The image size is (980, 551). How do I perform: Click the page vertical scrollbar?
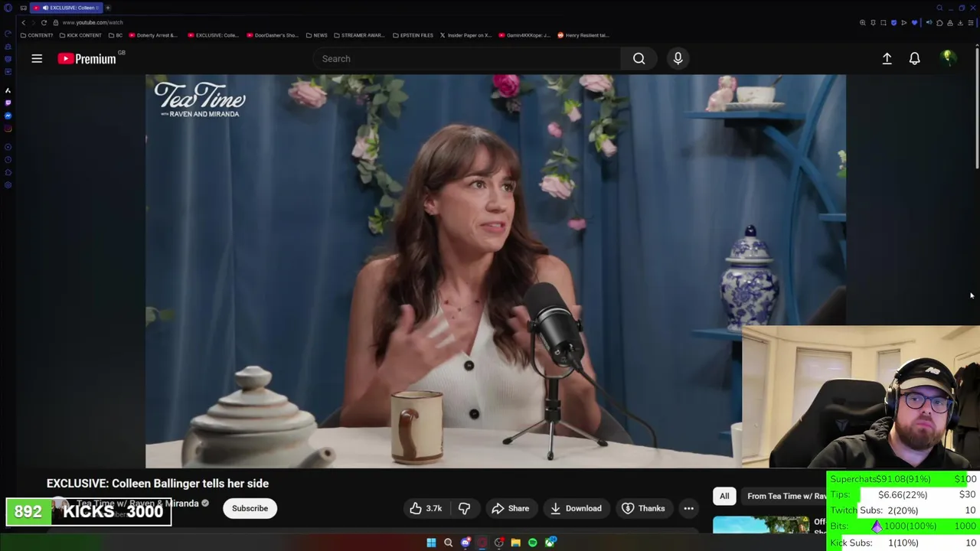[x=976, y=107]
